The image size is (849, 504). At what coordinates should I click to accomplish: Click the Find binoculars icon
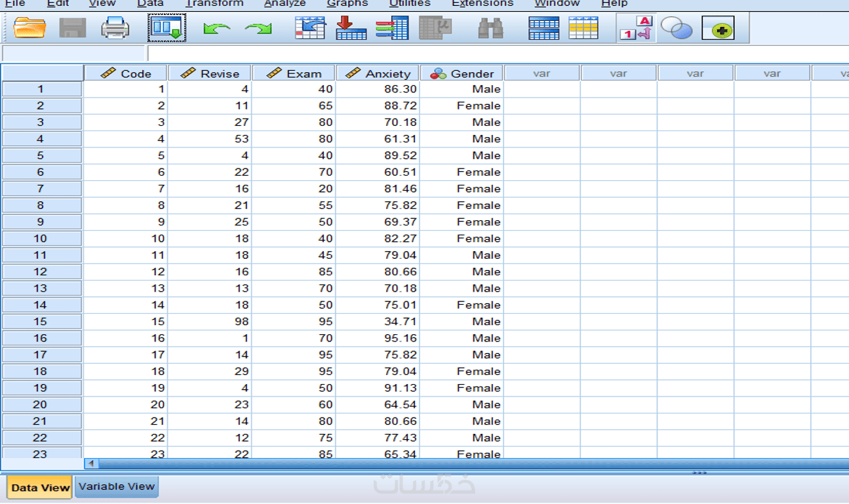click(x=490, y=28)
